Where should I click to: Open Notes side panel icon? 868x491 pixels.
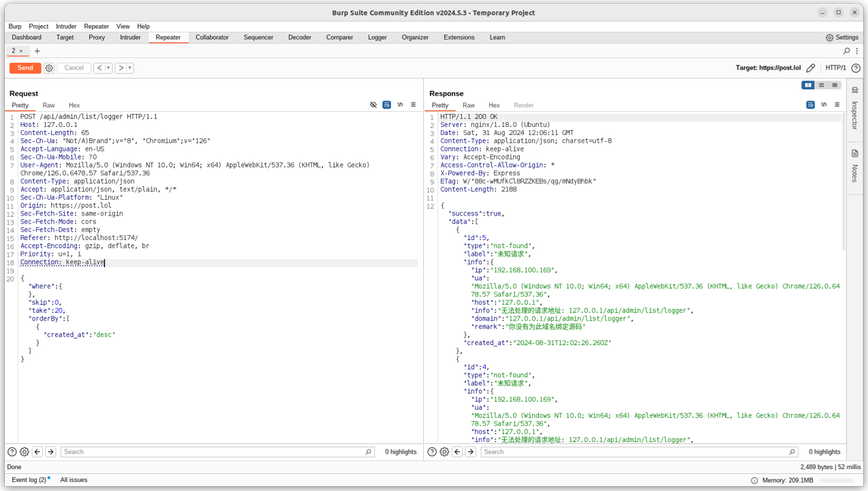(x=855, y=153)
